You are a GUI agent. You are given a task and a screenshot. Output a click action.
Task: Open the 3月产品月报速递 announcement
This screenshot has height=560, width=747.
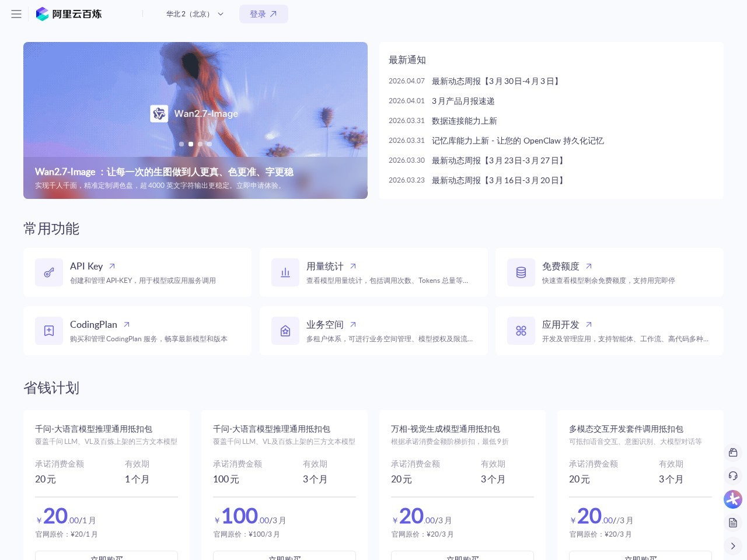[x=463, y=101]
